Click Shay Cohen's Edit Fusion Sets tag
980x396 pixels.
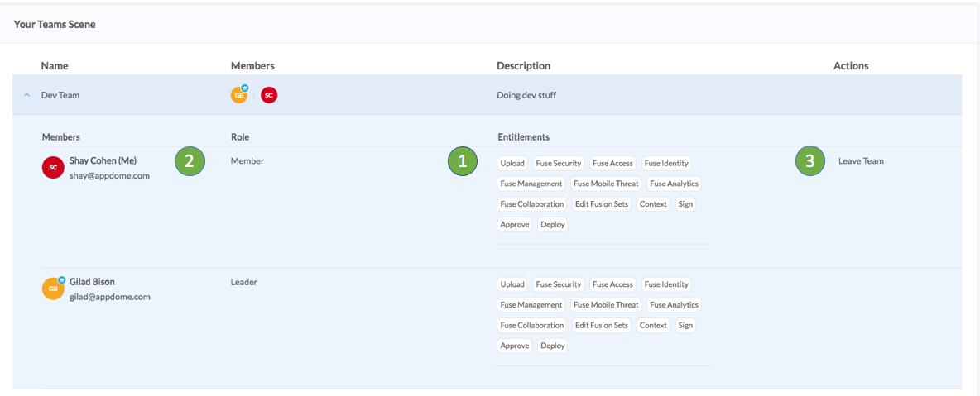(x=602, y=204)
